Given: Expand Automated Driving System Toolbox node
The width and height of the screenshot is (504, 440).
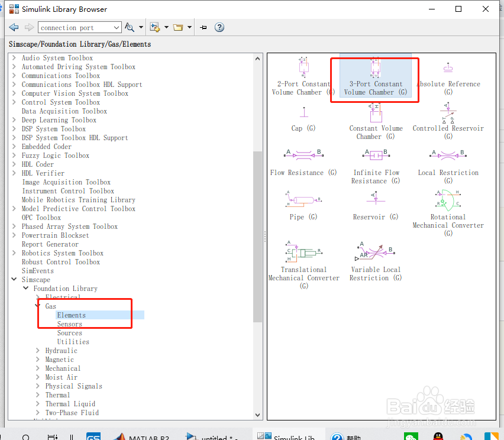Looking at the screenshot, I should [x=14, y=66].
